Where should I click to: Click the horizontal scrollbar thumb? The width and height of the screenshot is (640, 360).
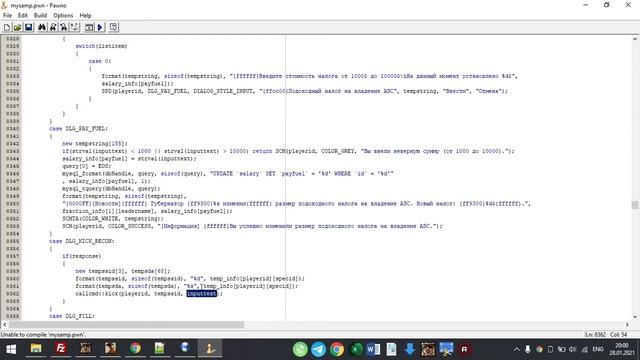[x=127, y=324]
